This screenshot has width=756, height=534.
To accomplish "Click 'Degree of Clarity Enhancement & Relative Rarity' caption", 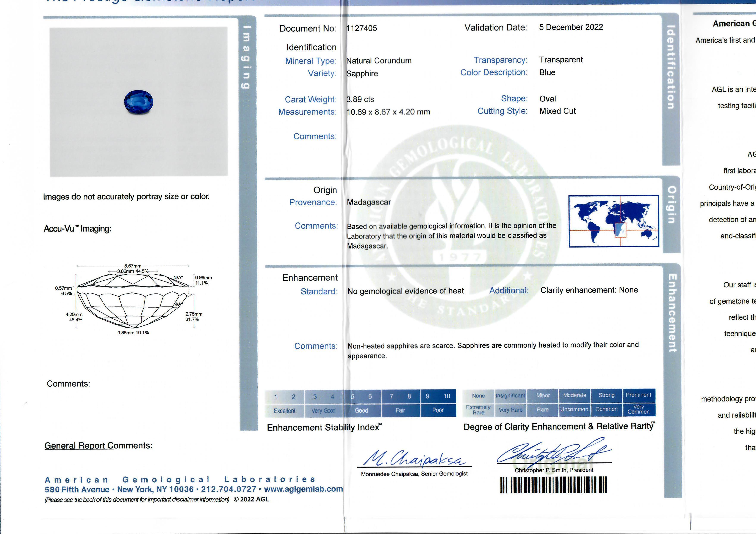I will 559,427.
